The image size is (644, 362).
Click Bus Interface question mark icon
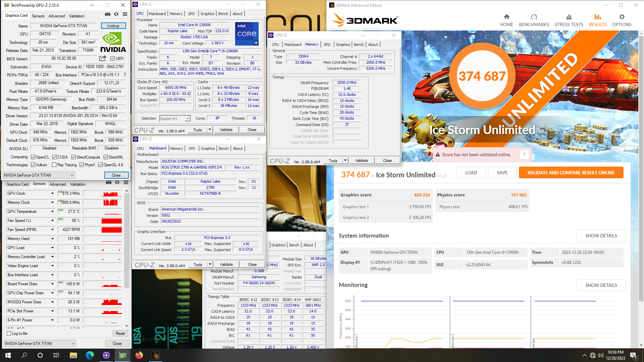125,75
